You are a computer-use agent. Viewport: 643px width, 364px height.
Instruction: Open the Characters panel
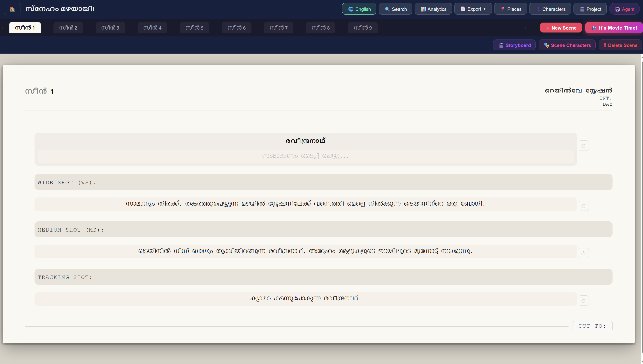click(x=550, y=9)
